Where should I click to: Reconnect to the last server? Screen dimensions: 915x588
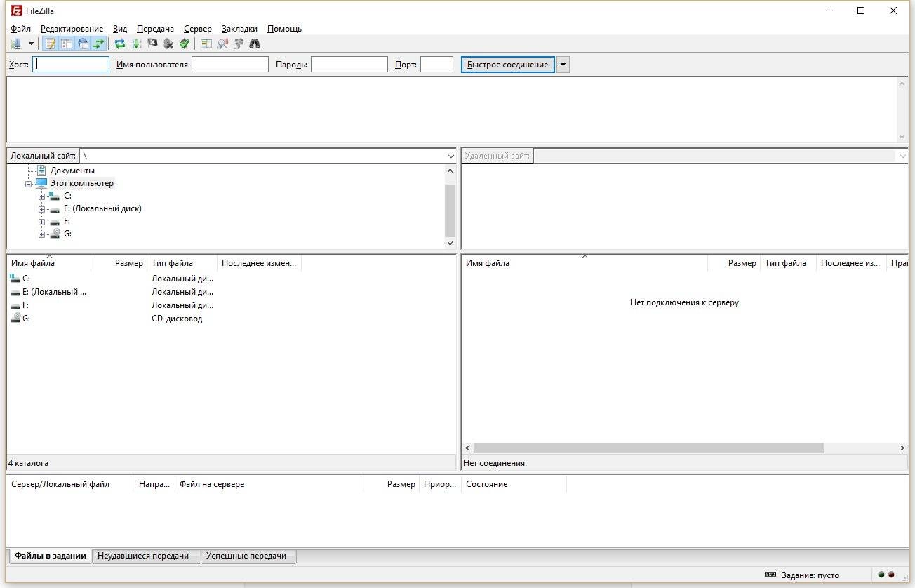point(185,44)
